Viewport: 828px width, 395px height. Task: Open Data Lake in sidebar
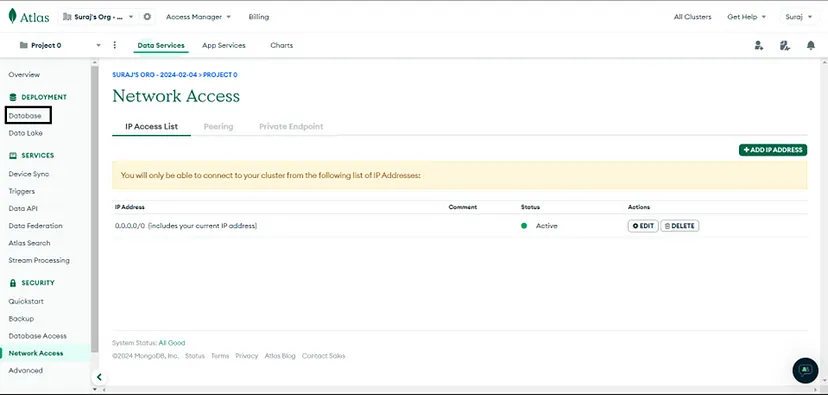pyautogui.click(x=25, y=134)
